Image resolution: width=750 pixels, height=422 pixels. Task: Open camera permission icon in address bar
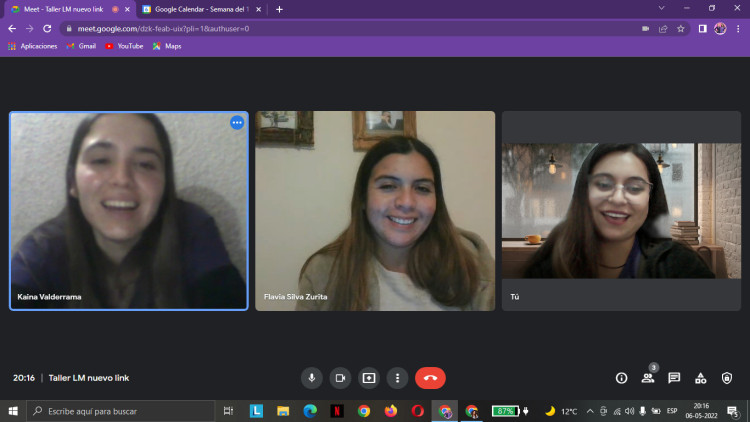[x=645, y=29]
